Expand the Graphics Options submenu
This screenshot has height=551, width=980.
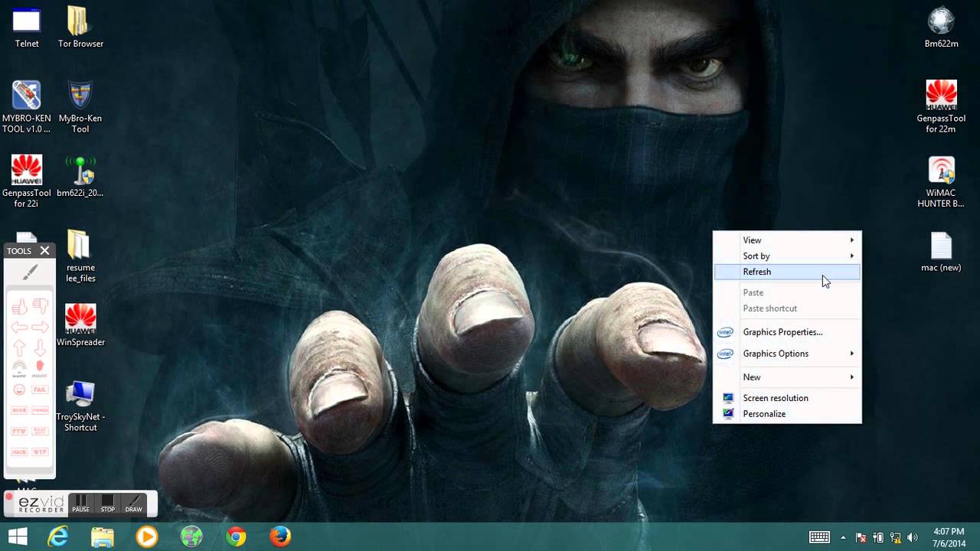[787, 354]
